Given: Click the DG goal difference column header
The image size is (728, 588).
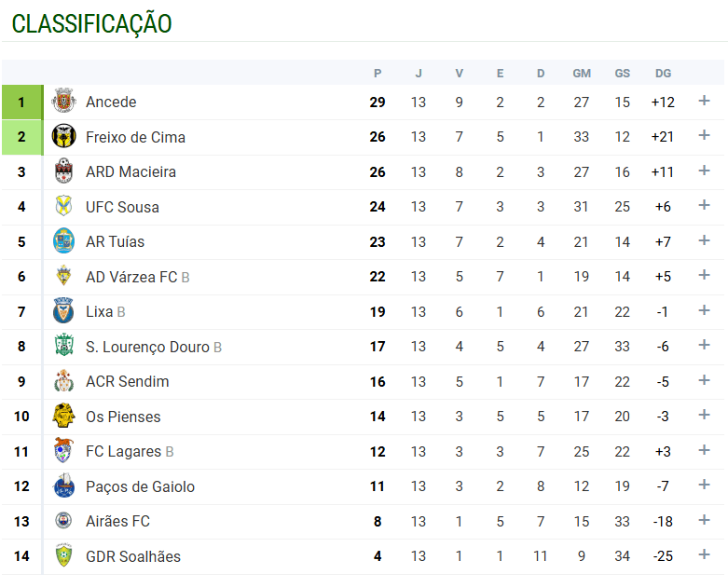Looking at the screenshot, I should 663,74.
